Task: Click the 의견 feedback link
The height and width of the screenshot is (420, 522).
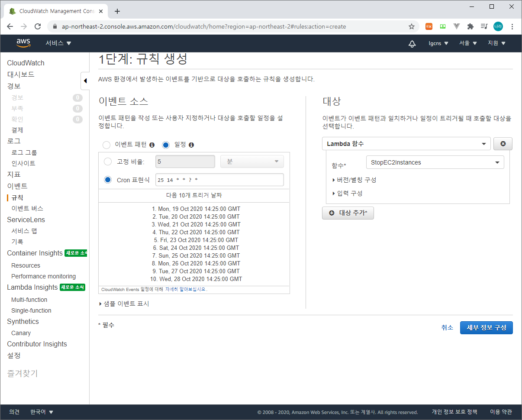Action: [14, 412]
